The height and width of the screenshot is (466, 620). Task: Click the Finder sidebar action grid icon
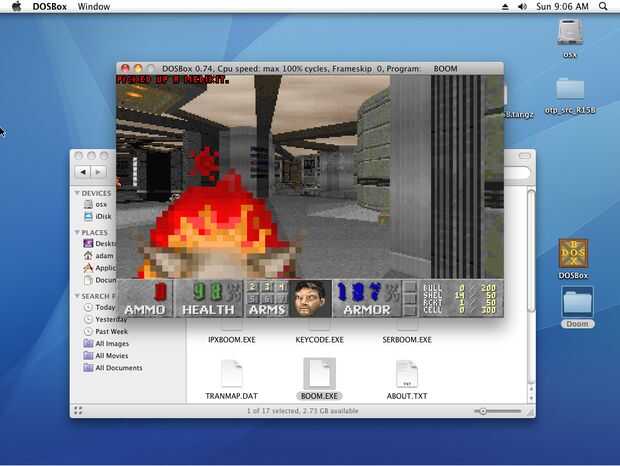(x=78, y=411)
